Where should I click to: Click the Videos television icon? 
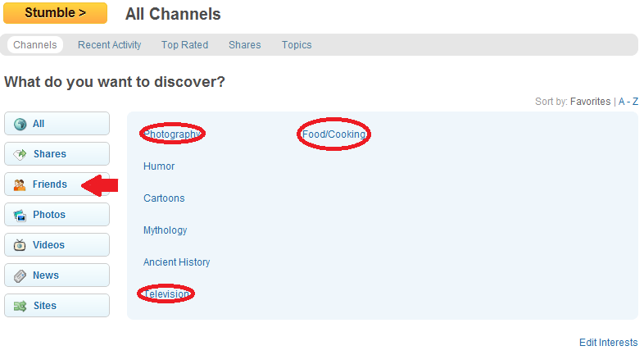click(x=20, y=245)
